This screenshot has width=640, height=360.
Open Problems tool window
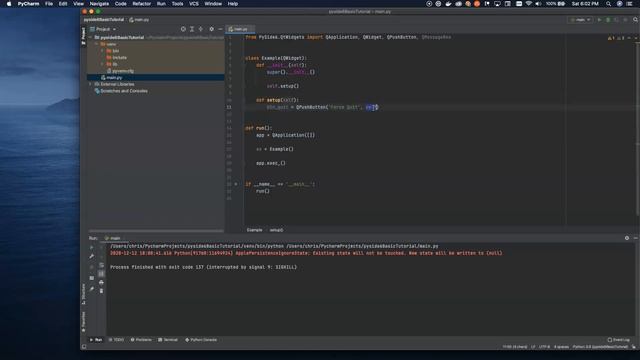point(141,340)
